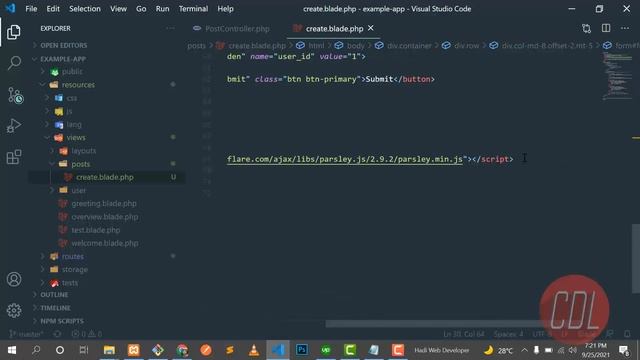Click the Synchronize Changes icon in status bar
The height and width of the screenshot is (360, 640).
pos(57,334)
